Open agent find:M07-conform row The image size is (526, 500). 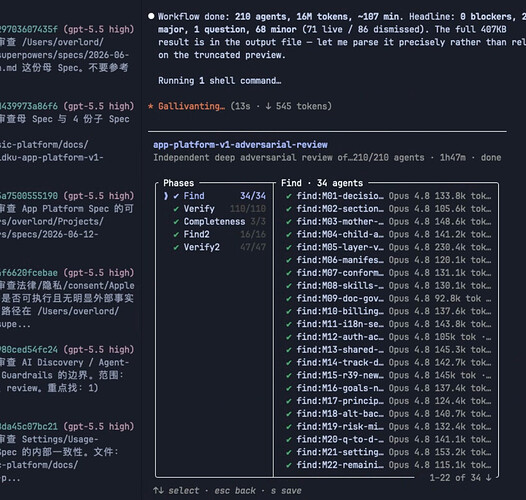(x=388, y=273)
